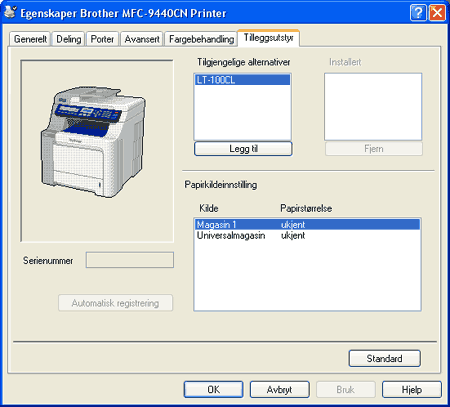Select the Universalmagasin row
This screenshot has width=450, height=407.
coord(307,235)
